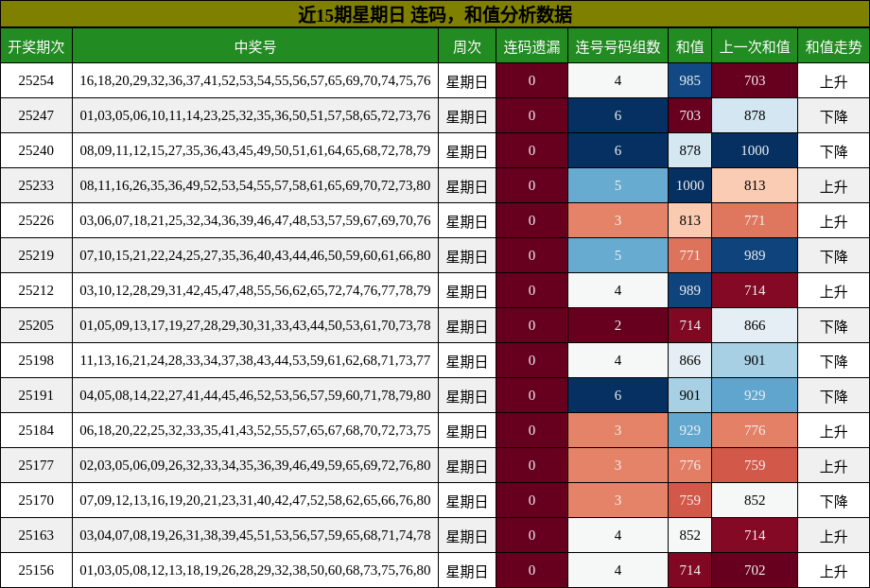
Task: Select issue number 25226
Action: (36, 220)
